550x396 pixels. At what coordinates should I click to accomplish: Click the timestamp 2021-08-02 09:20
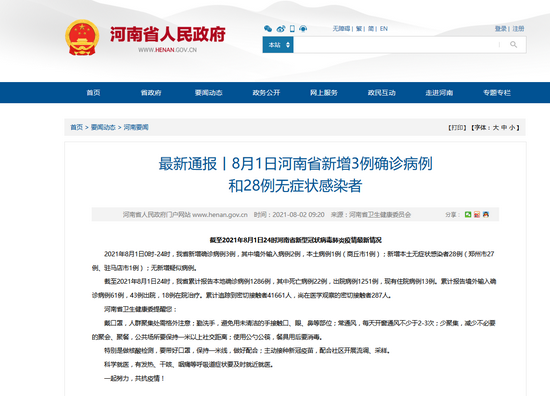click(x=299, y=215)
